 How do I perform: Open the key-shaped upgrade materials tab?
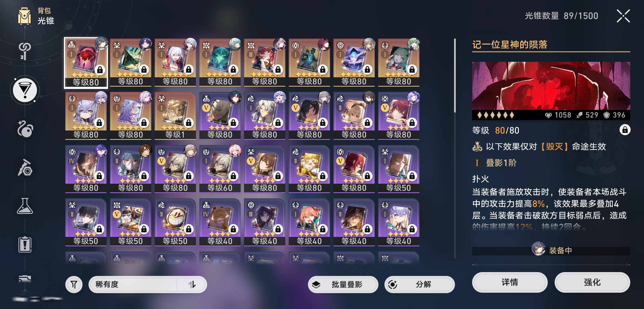tap(25, 51)
